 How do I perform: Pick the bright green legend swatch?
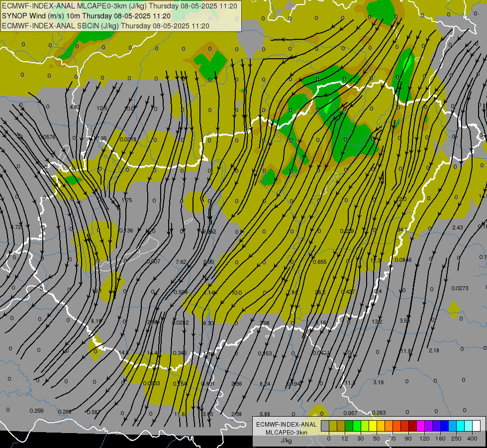point(357,426)
